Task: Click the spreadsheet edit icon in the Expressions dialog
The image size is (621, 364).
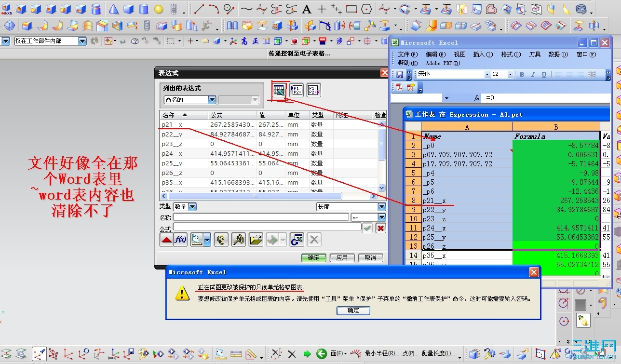Action: (279, 90)
